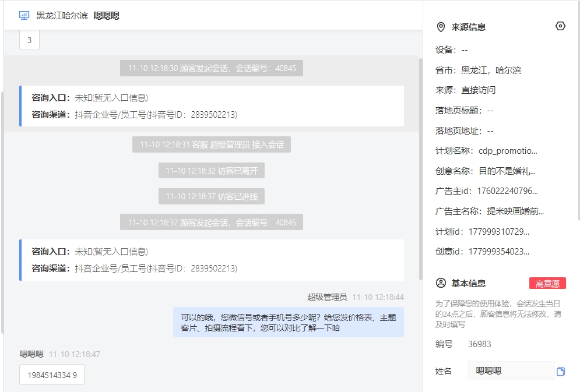Click the 广告主id value 176022240796...

pyautogui.click(x=508, y=191)
